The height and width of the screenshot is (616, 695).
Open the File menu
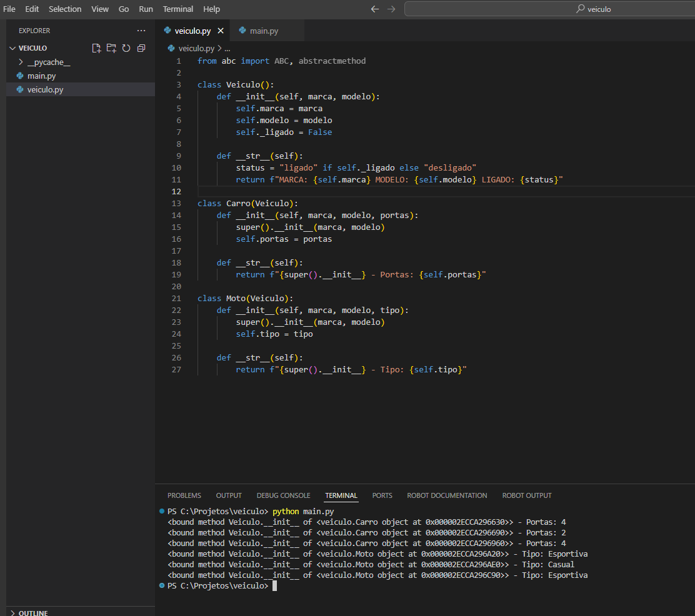[x=9, y=9]
